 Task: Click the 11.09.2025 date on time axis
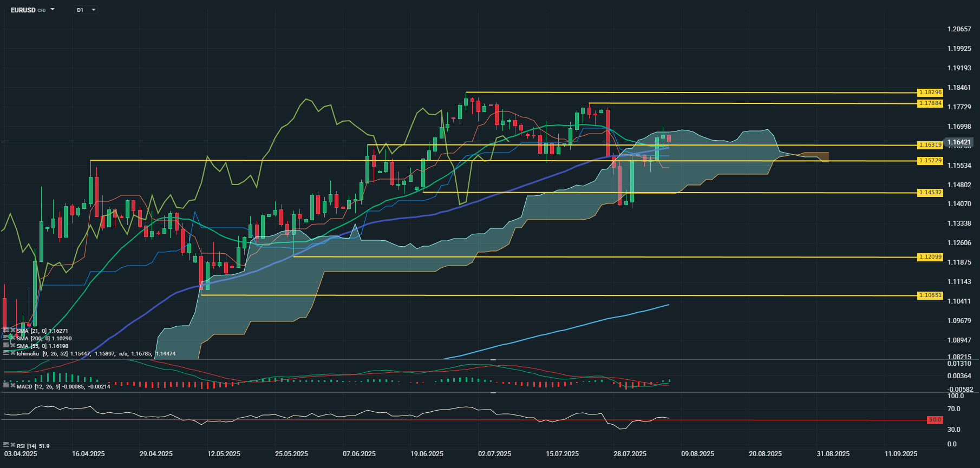tap(900, 454)
